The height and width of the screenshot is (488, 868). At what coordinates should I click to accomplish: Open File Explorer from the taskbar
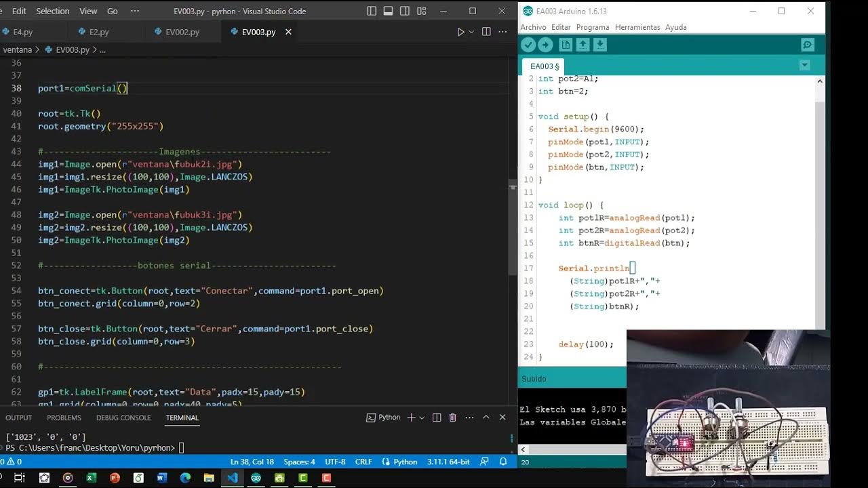click(x=209, y=478)
